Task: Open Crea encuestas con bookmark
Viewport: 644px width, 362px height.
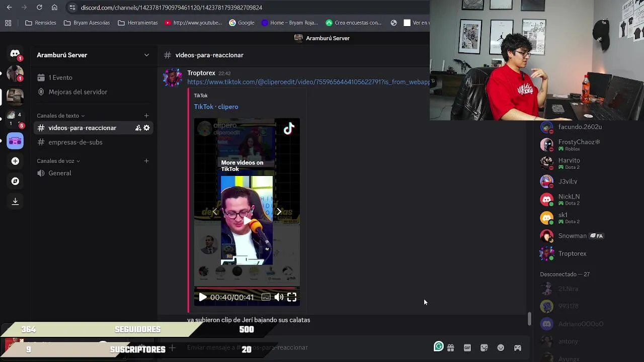Action: coord(354,23)
